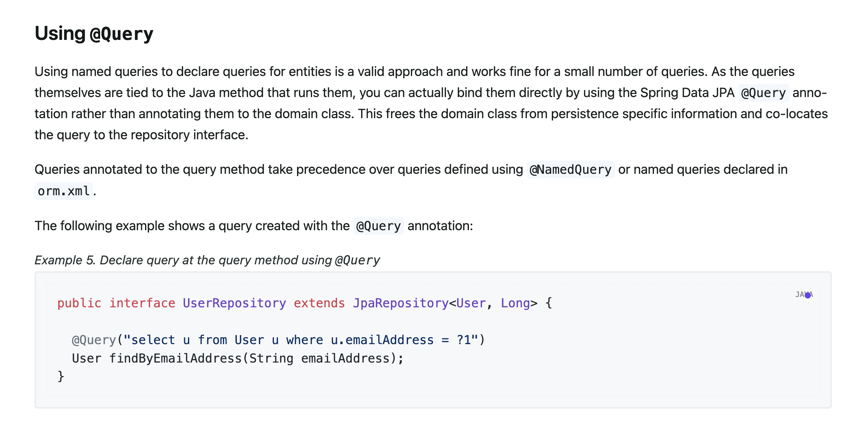
Task: Click the 'interface' keyword in the code
Action: [142, 303]
